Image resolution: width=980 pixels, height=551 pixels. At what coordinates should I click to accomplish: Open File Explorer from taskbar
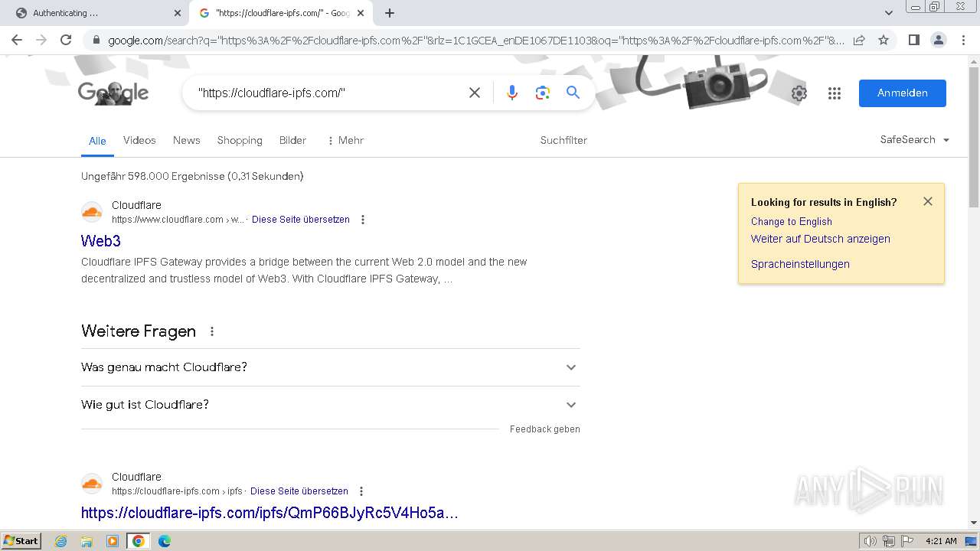point(87,541)
